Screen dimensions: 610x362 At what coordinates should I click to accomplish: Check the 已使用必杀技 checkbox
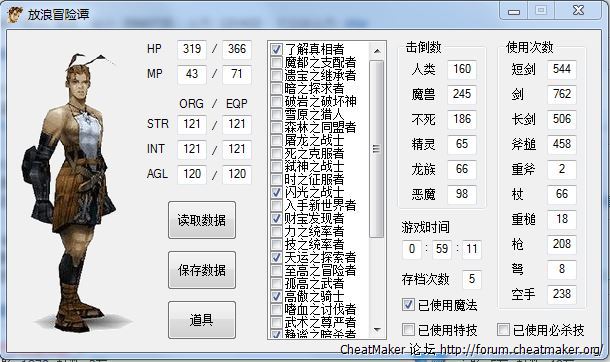(503, 329)
